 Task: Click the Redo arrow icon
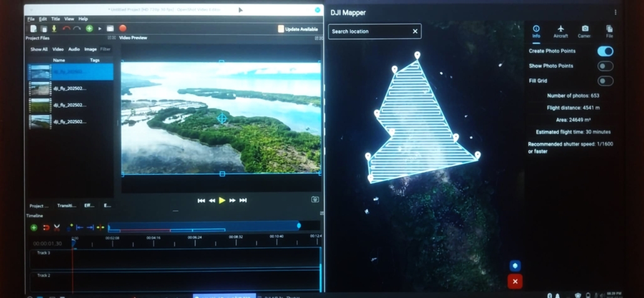(x=77, y=29)
